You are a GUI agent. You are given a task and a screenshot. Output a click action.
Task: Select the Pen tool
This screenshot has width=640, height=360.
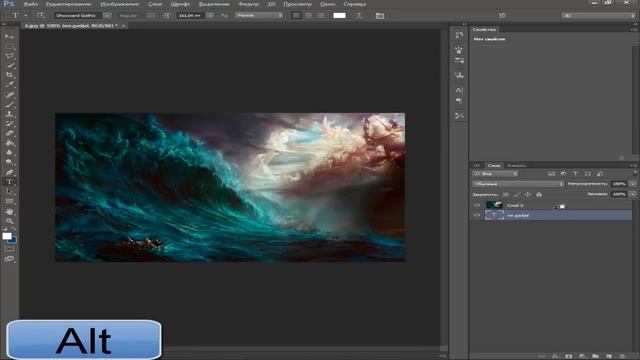pyautogui.click(x=9, y=172)
